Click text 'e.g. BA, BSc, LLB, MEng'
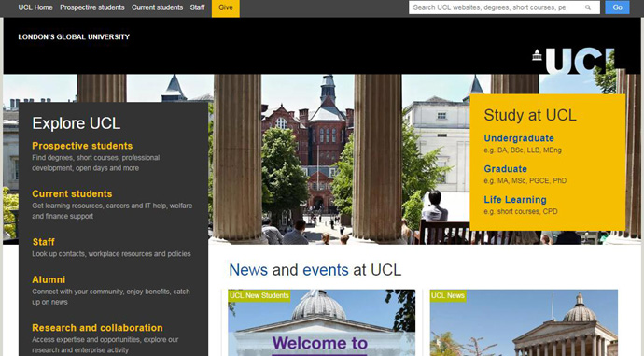Screen dimensions: 644x356 click(523, 150)
